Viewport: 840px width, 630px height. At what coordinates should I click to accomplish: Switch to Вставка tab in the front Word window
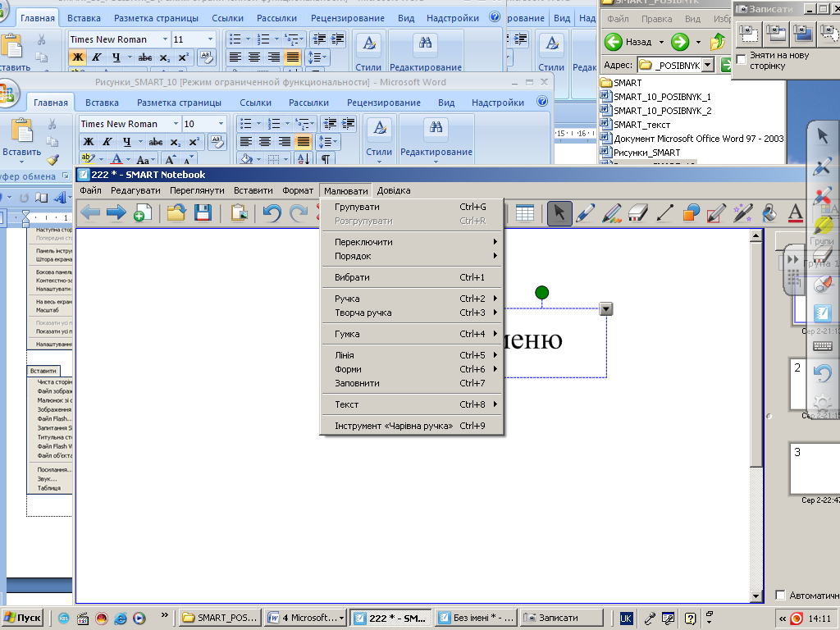point(102,103)
